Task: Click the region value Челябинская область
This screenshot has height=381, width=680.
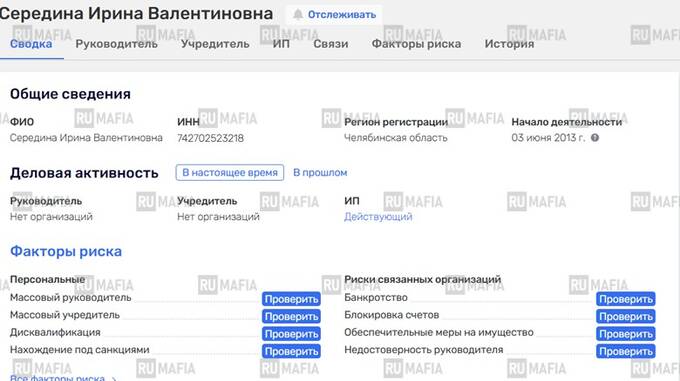Action: click(x=396, y=138)
